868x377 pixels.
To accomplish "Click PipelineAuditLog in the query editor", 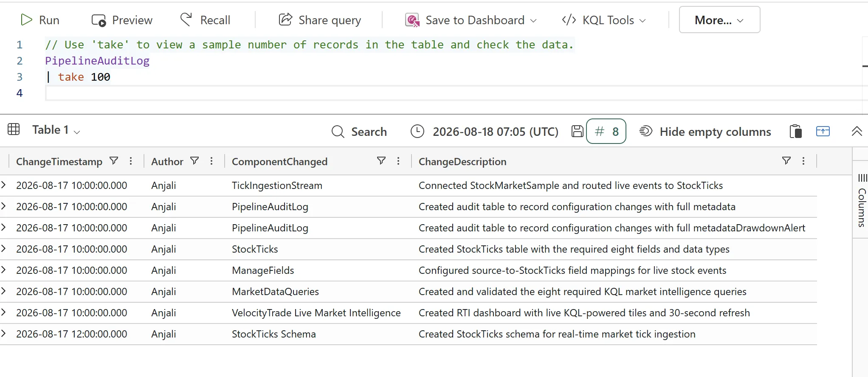I will [97, 61].
